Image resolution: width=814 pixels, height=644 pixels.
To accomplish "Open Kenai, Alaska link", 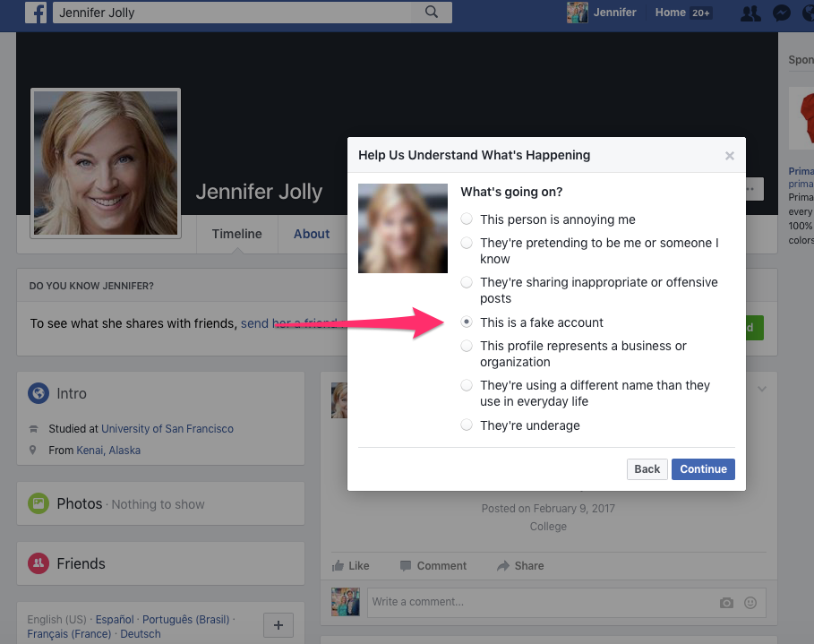I will click(x=108, y=451).
